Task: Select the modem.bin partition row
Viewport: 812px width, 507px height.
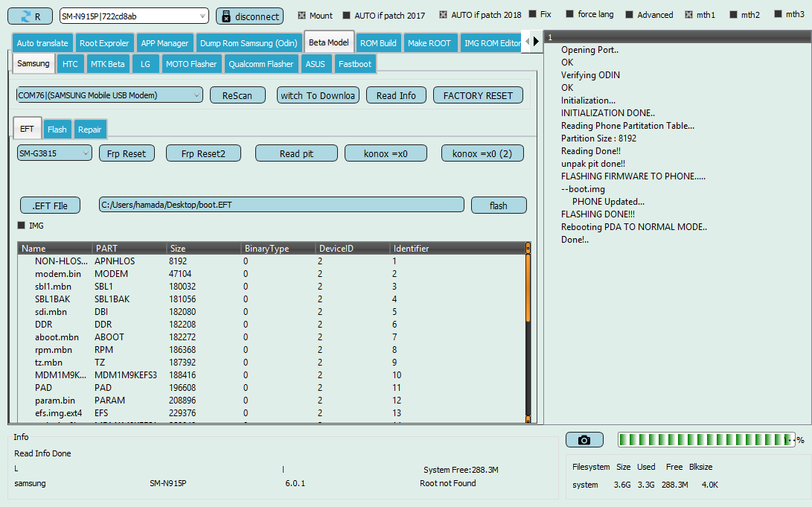Action: pos(272,273)
